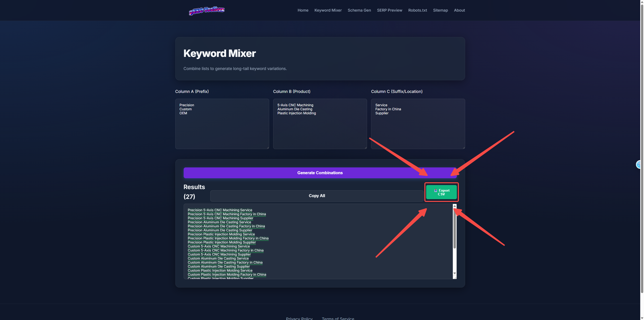The height and width of the screenshot is (320, 644).
Task: Click inside the Column B Product text area
Action: tap(320, 123)
